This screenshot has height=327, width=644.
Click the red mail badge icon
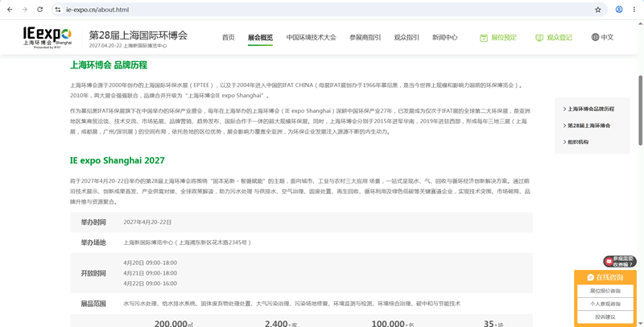[x=609, y=261]
